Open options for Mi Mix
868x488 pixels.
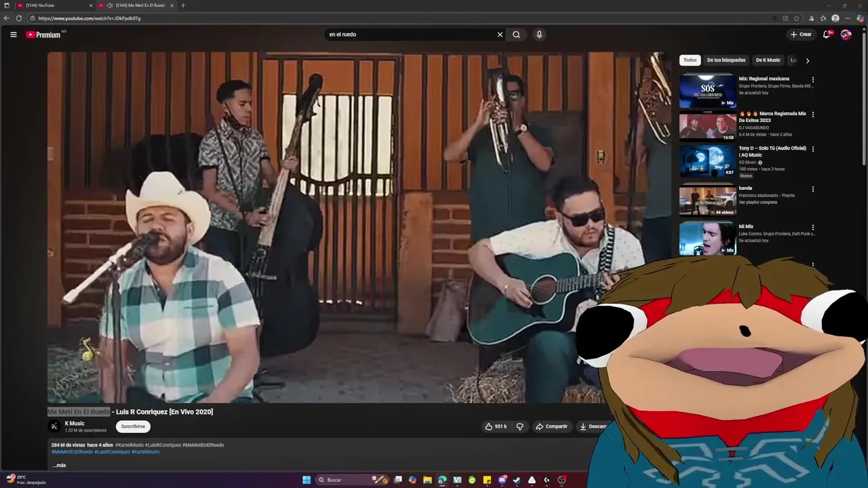813,228
